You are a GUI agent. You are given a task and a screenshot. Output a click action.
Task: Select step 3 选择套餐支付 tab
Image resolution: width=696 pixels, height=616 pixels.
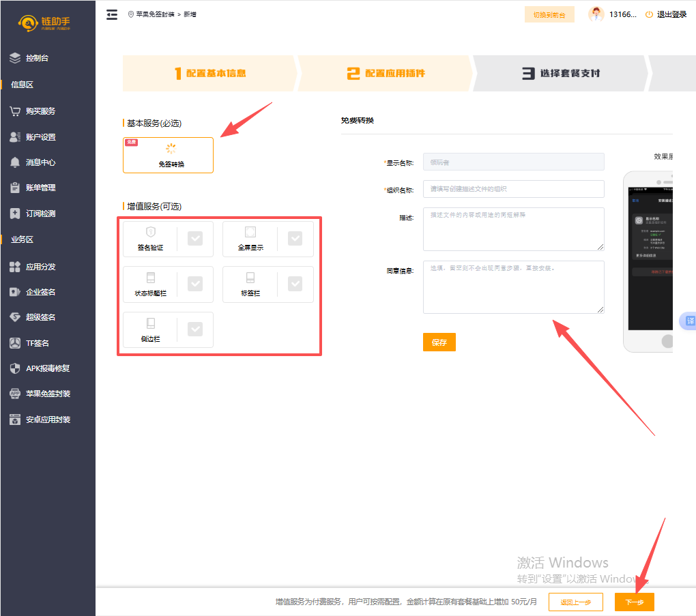coord(561,73)
